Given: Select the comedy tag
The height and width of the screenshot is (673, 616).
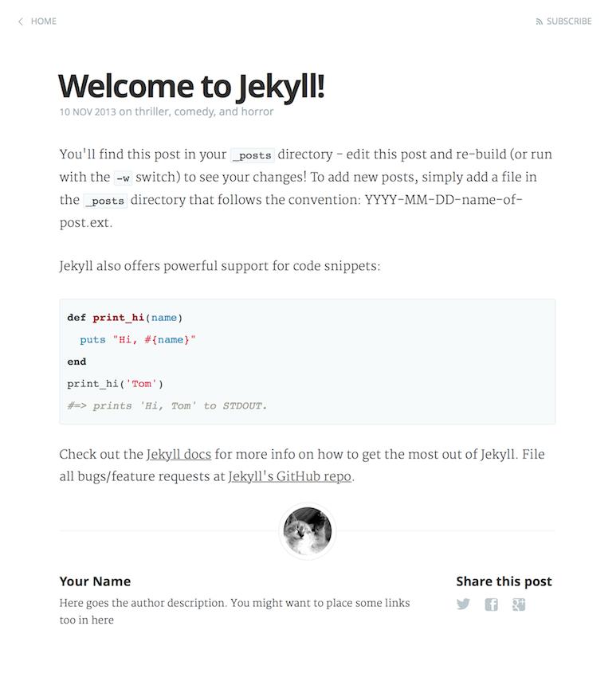Looking at the screenshot, I should coord(194,112).
